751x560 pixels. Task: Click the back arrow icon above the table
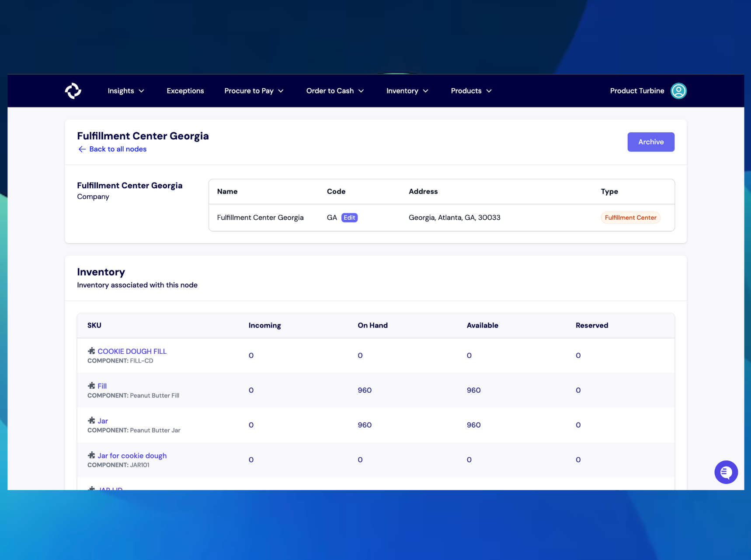82,149
